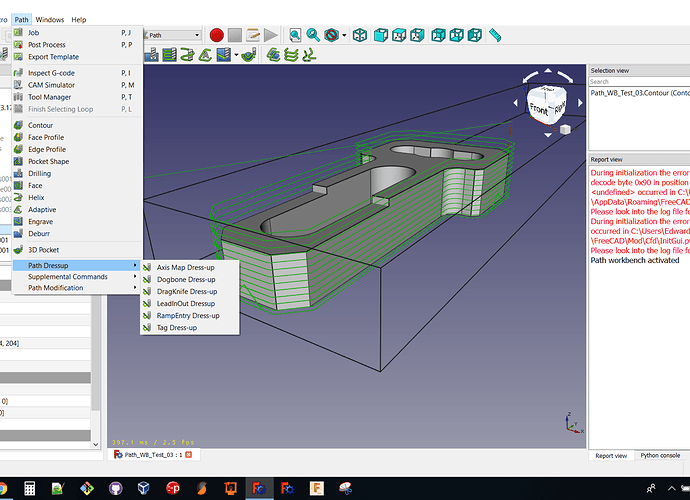Click the Helix toolbar icon
690x500 pixels.
click(x=187, y=55)
